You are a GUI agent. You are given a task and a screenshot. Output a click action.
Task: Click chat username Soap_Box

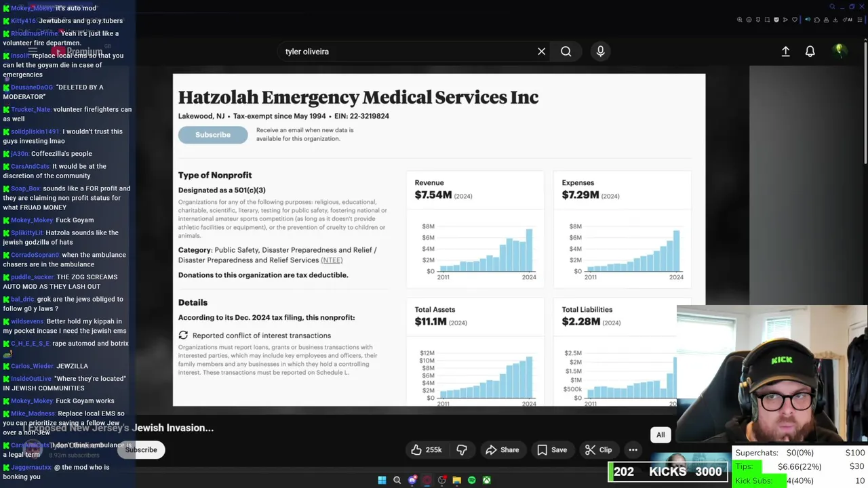(26, 188)
